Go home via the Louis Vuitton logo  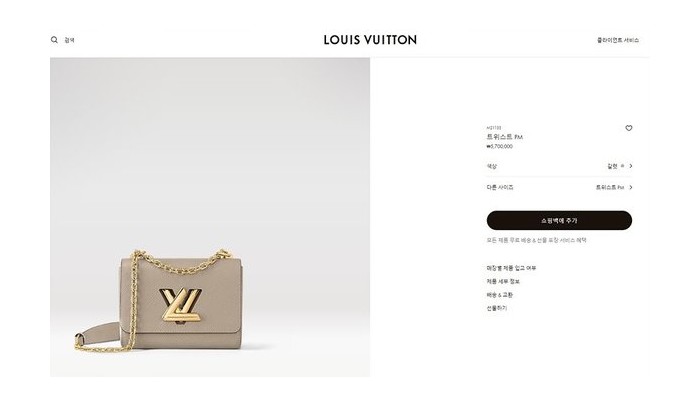pyautogui.click(x=370, y=40)
